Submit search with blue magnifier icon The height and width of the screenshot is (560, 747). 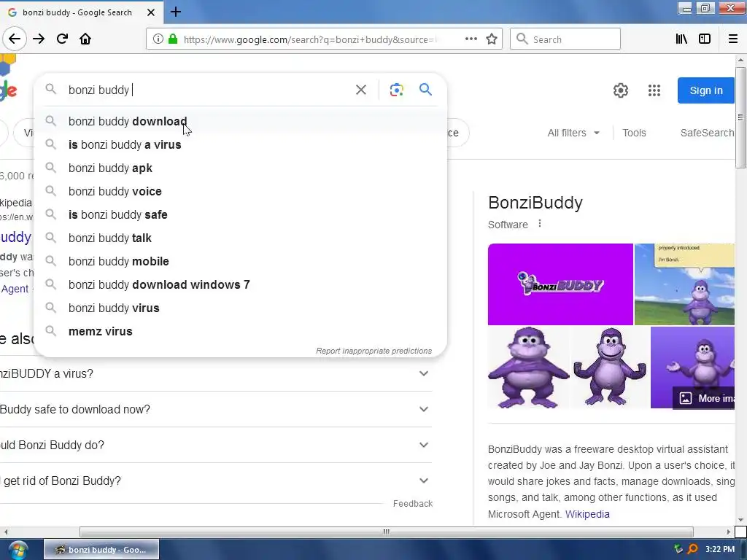[425, 89]
